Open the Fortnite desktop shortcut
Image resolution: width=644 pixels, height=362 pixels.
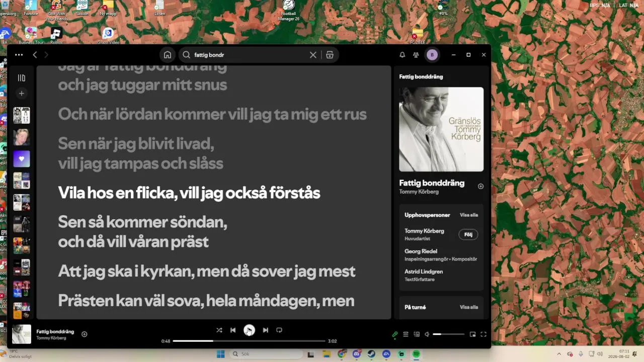coord(31,9)
